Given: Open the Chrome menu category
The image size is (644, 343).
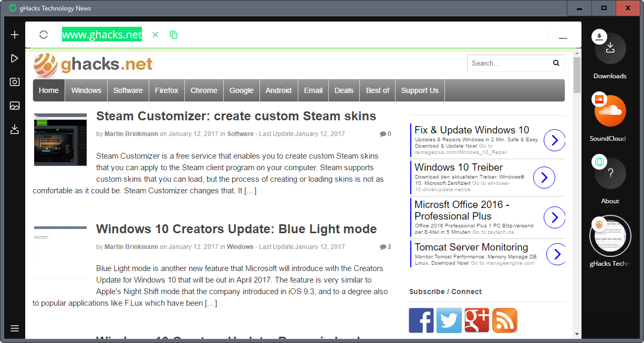Looking at the screenshot, I should [x=204, y=90].
